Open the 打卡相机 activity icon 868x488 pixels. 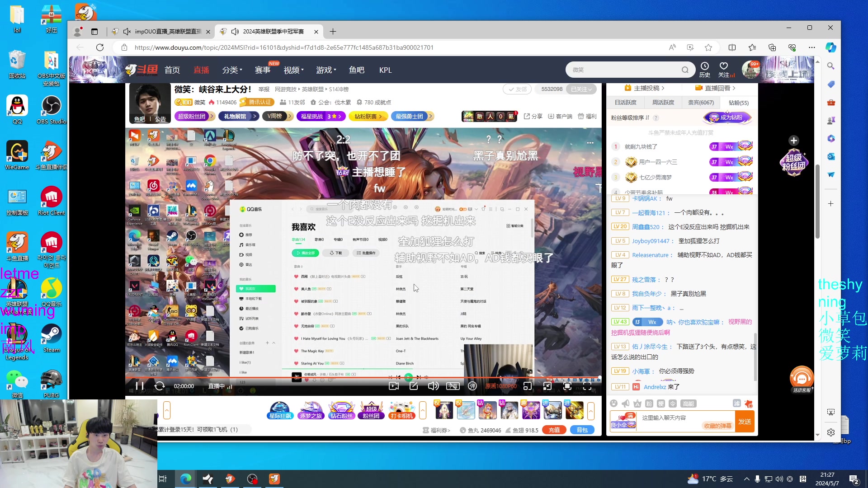point(401,410)
